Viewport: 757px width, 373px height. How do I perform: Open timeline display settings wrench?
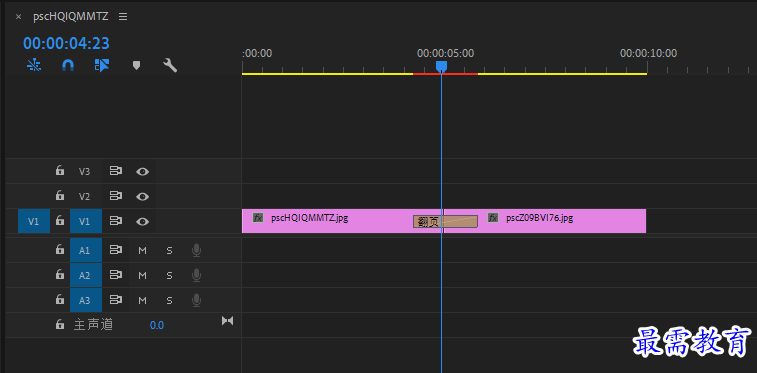[x=170, y=65]
